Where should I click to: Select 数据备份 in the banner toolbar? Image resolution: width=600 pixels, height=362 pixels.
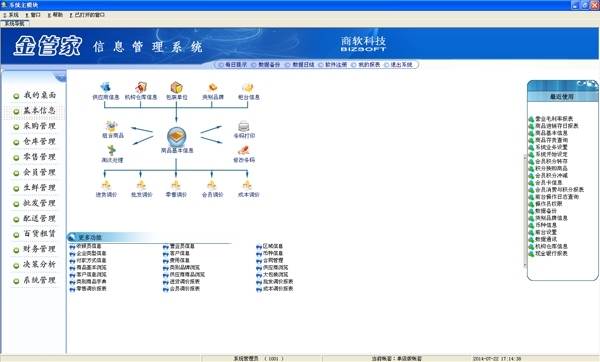coord(266,65)
